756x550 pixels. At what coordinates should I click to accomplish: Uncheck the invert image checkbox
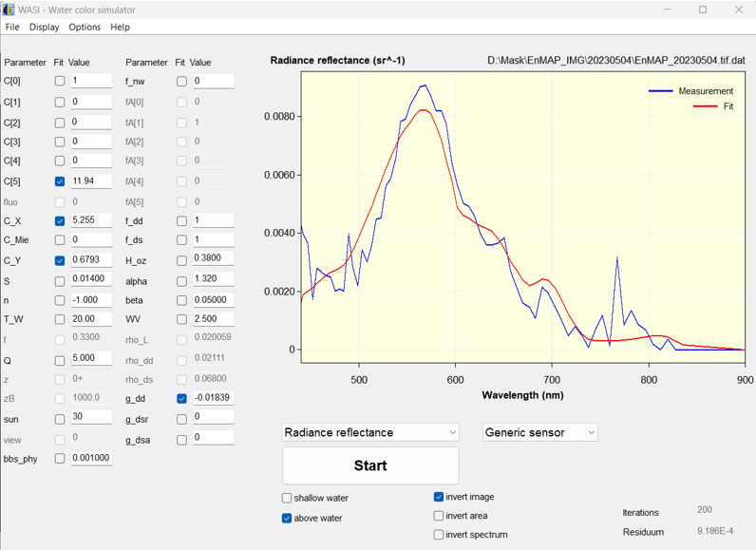[439, 497]
